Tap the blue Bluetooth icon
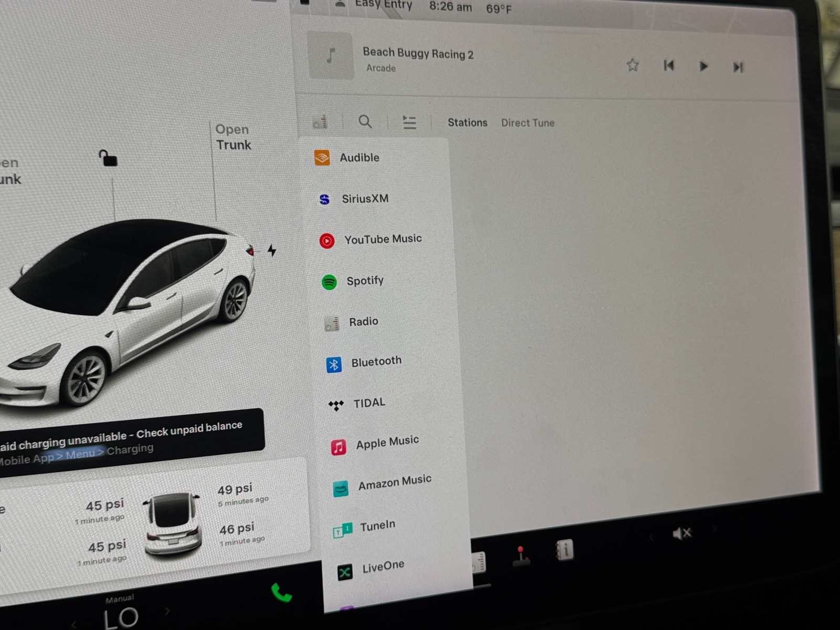Image resolution: width=840 pixels, height=630 pixels. pos(334,364)
